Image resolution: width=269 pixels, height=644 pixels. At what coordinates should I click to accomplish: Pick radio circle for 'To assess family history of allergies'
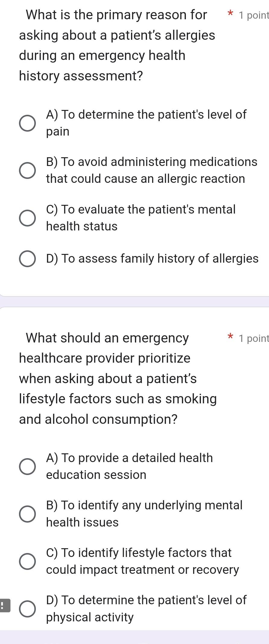(27, 259)
